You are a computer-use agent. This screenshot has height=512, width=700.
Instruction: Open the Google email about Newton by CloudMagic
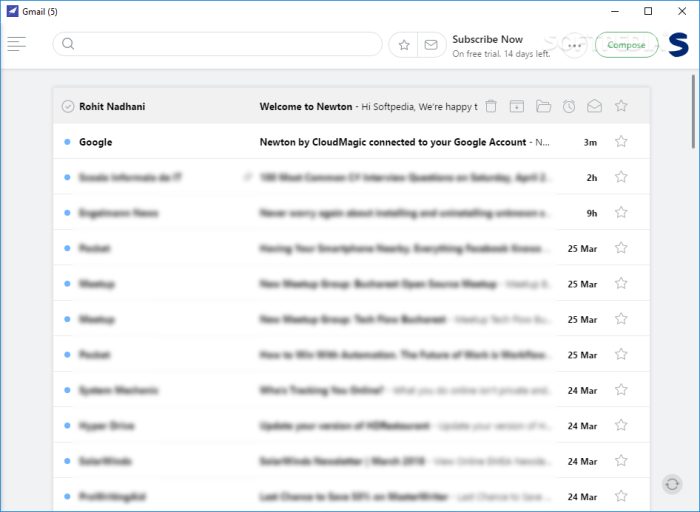pos(351,142)
